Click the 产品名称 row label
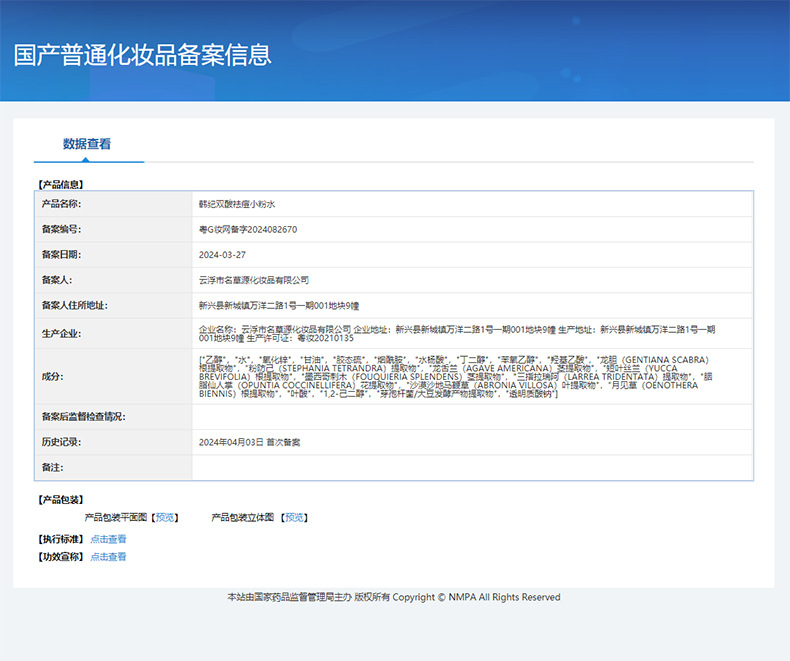This screenshot has height=661, width=790. (61, 204)
